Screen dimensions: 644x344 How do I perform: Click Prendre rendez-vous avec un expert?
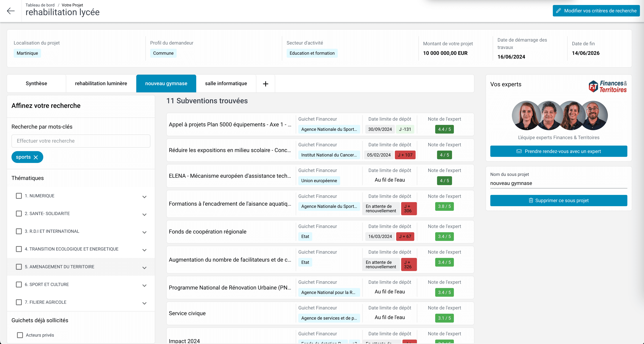pos(559,151)
